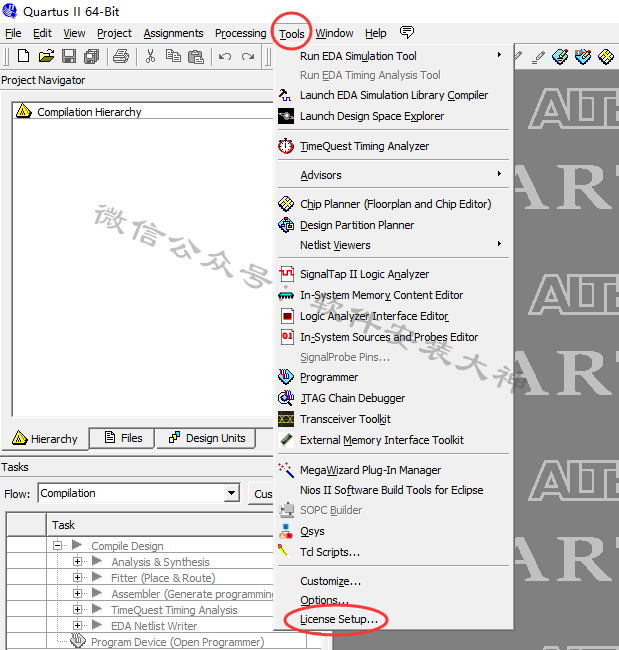Open the Assignments menu
This screenshot has width=619, height=650.
click(173, 33)
